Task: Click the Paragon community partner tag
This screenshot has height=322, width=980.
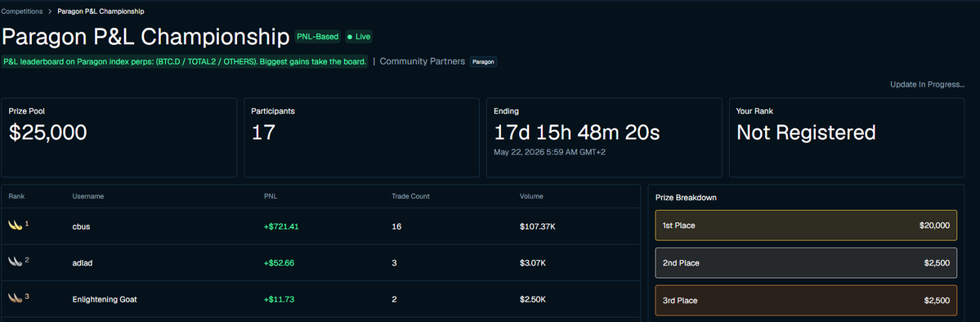Action: 483,62
